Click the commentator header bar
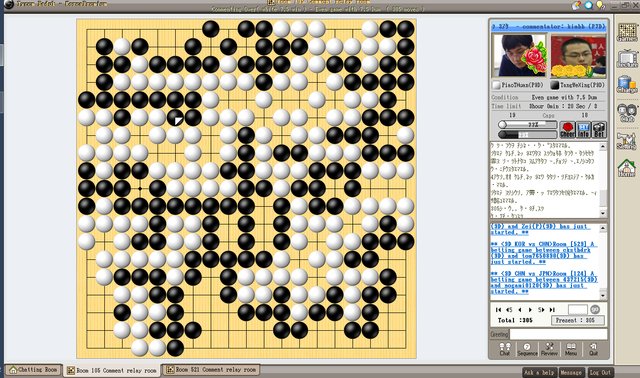Image resolution: width=640 pixels, height=378 pixels. 549,26
